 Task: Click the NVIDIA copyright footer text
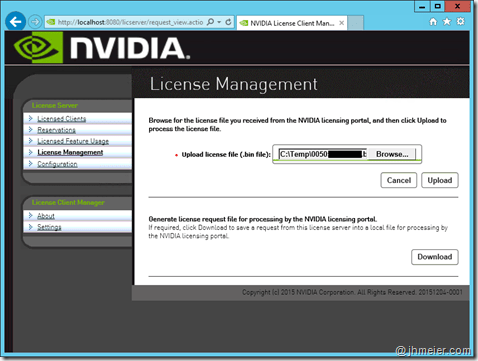[352, 292]
